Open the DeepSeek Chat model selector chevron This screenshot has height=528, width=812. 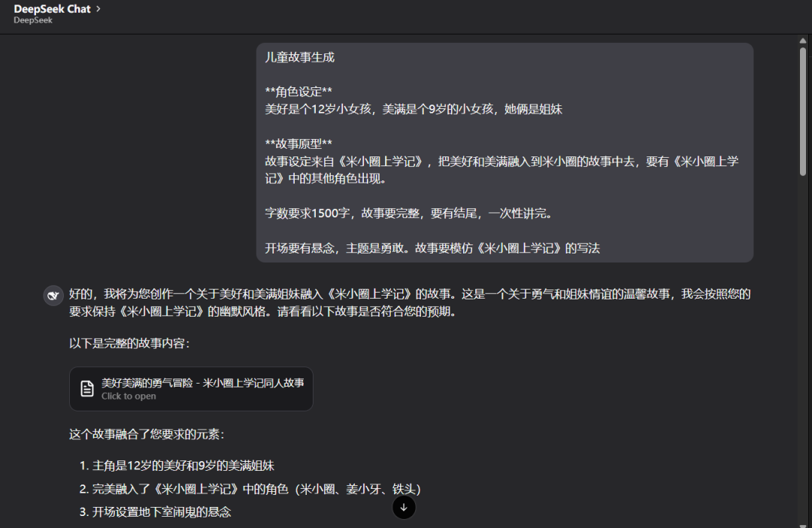click(x=98, y=9)
